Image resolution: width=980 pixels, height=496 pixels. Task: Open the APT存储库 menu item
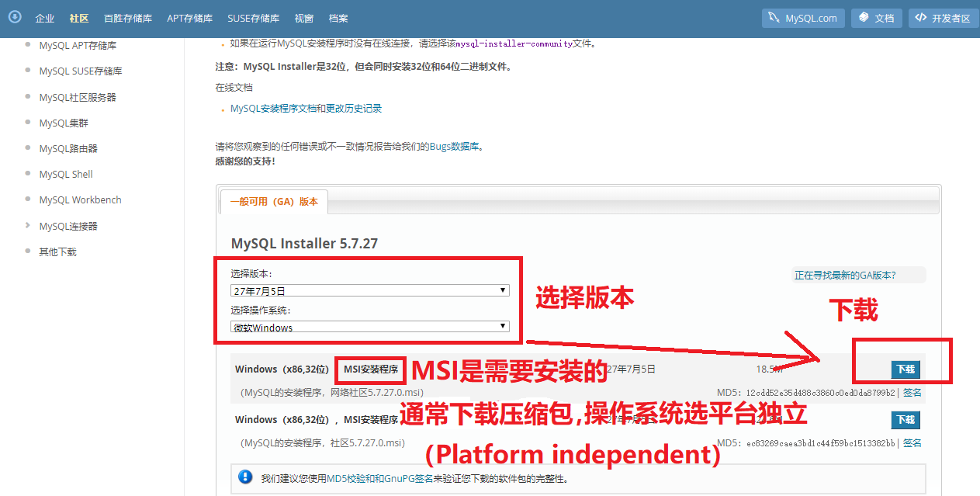pyautogui.click(x=190, y=18)
